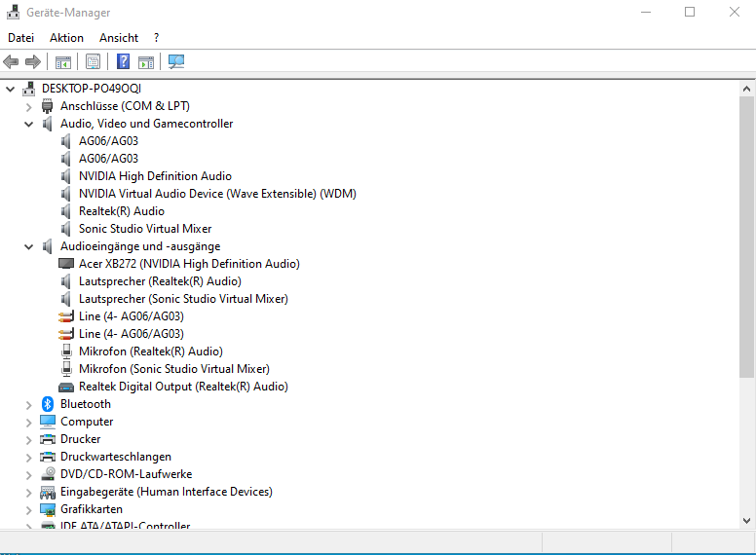
Task: Expand the Grafikkarten category
Action: pyautogui.click(x=28, y=509)
